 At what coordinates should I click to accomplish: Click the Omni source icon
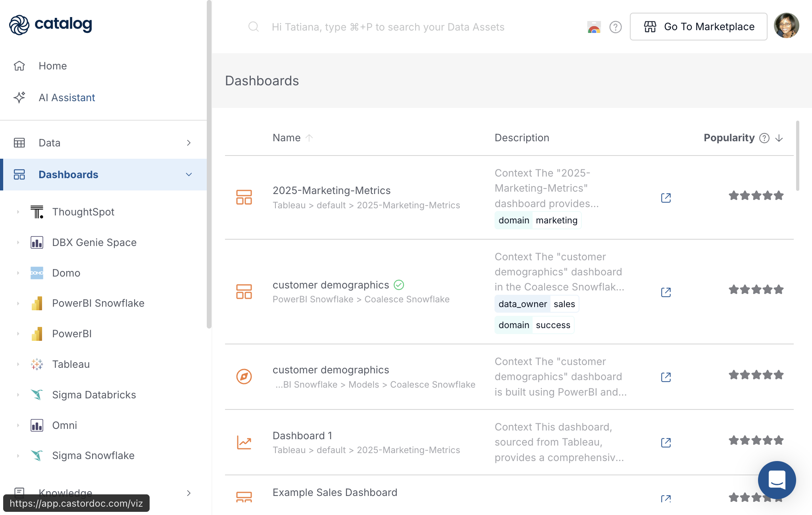[x=37, y=425]
